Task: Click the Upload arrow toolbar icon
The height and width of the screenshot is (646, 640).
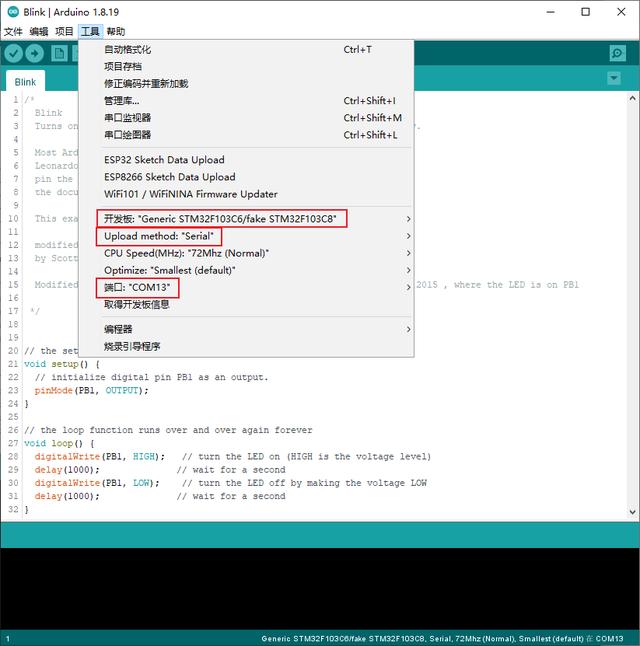Action: click(35, 54)
